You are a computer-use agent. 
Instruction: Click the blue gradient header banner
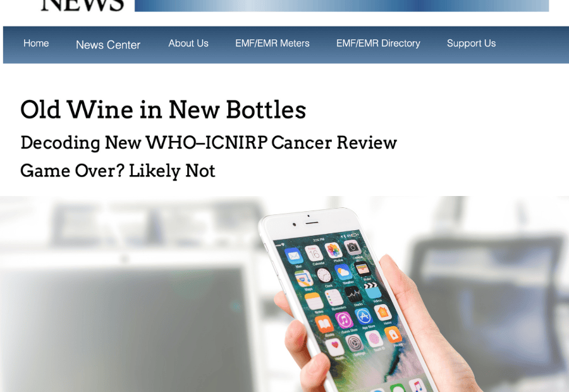pos(341,6)
